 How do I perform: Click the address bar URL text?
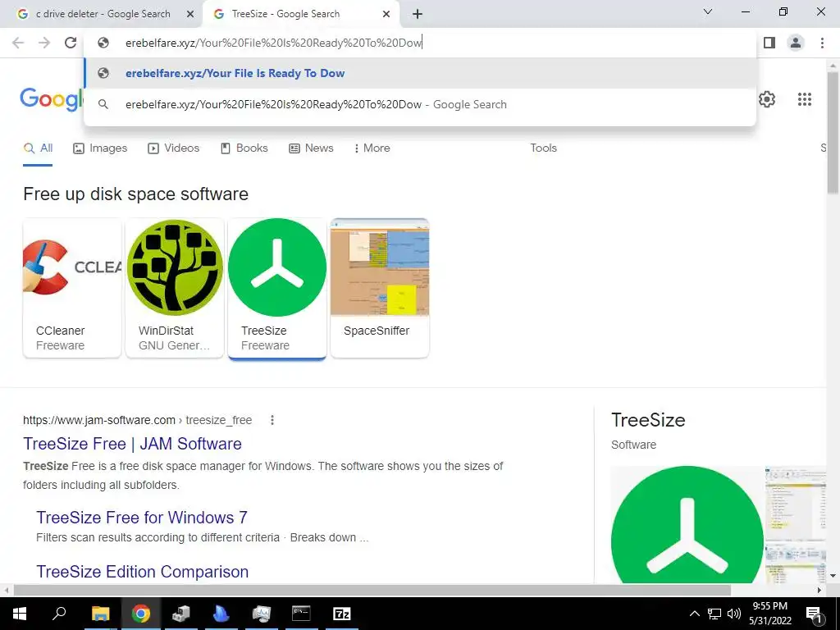273,43
